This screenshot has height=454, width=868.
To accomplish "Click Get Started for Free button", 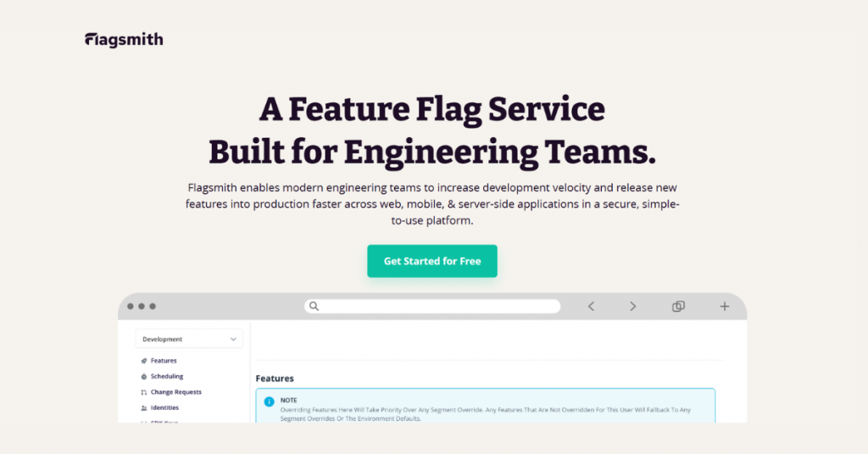I will pyautogui.click(x=431, y=261).
